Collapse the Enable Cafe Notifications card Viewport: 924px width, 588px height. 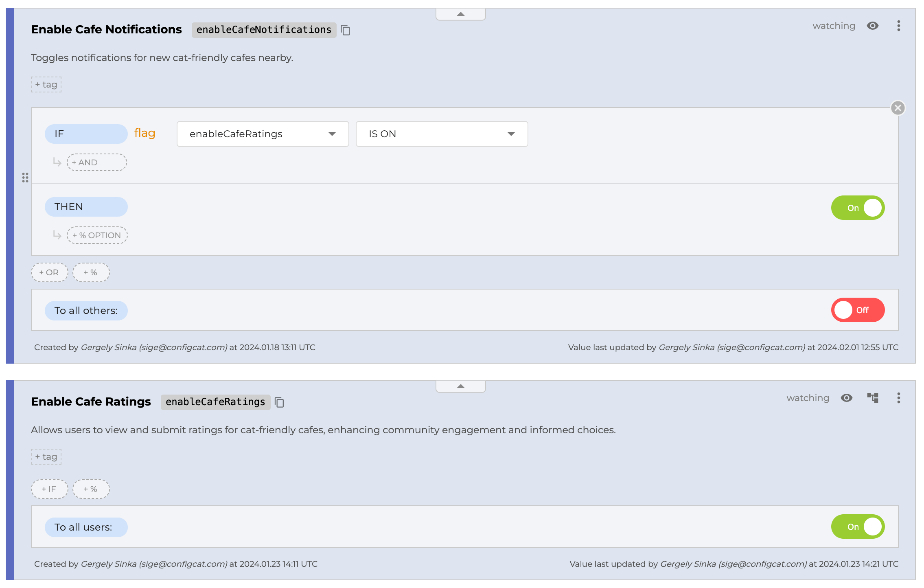(x=460, y=14)
